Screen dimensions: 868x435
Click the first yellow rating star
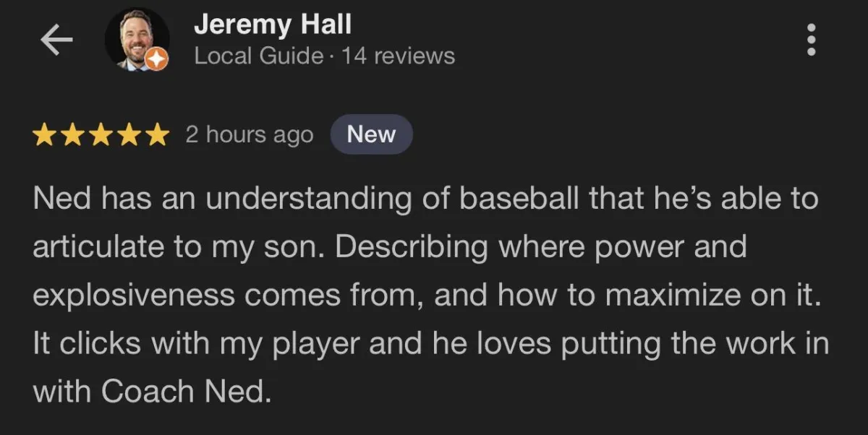tap(45, 135)
